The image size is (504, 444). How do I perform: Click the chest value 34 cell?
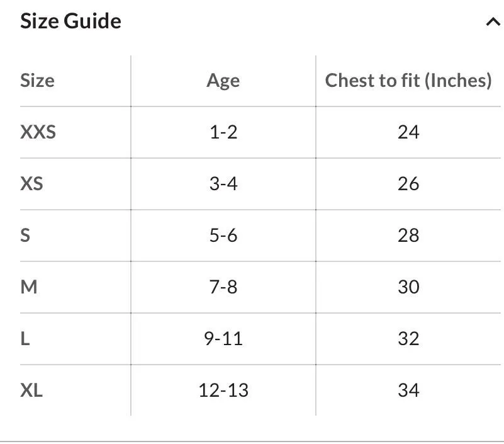408,390
